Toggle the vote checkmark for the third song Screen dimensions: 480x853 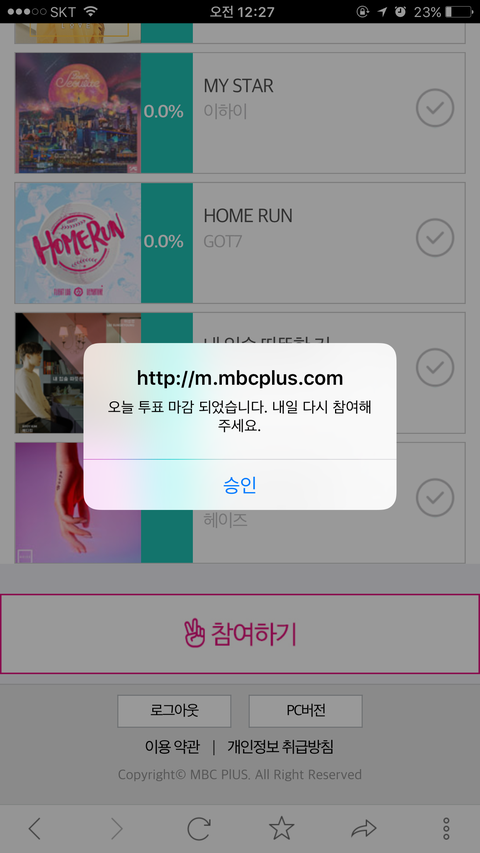click(x=435, y=367)
